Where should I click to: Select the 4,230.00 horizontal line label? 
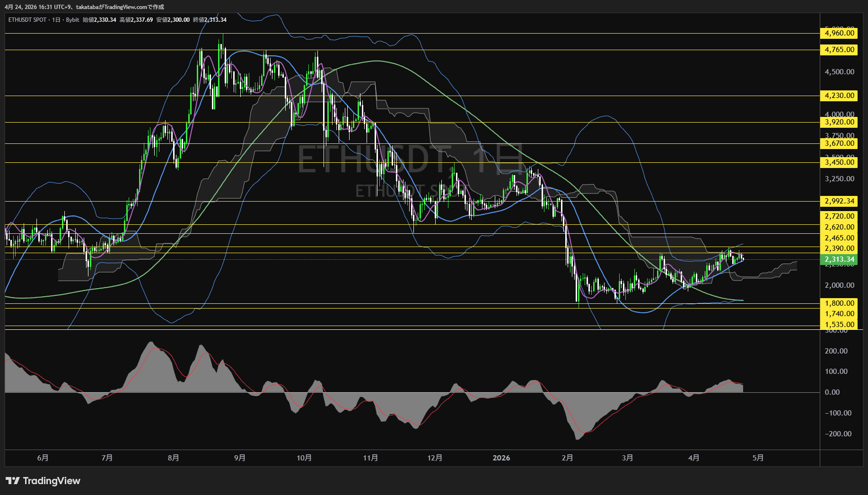pyautogui.click(x=839, y=96)
